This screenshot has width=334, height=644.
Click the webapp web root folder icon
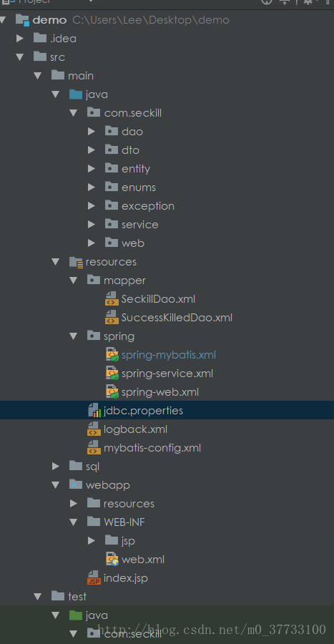click(76, 484)
